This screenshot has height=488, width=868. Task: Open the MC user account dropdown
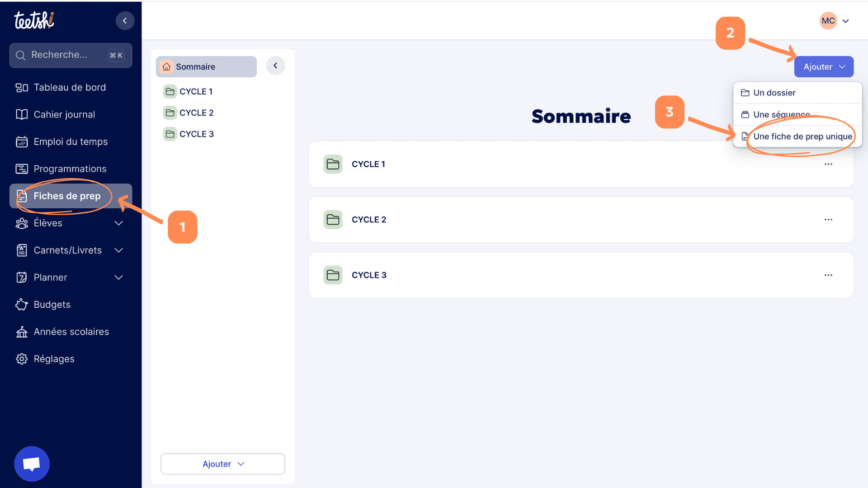[835, 21]
